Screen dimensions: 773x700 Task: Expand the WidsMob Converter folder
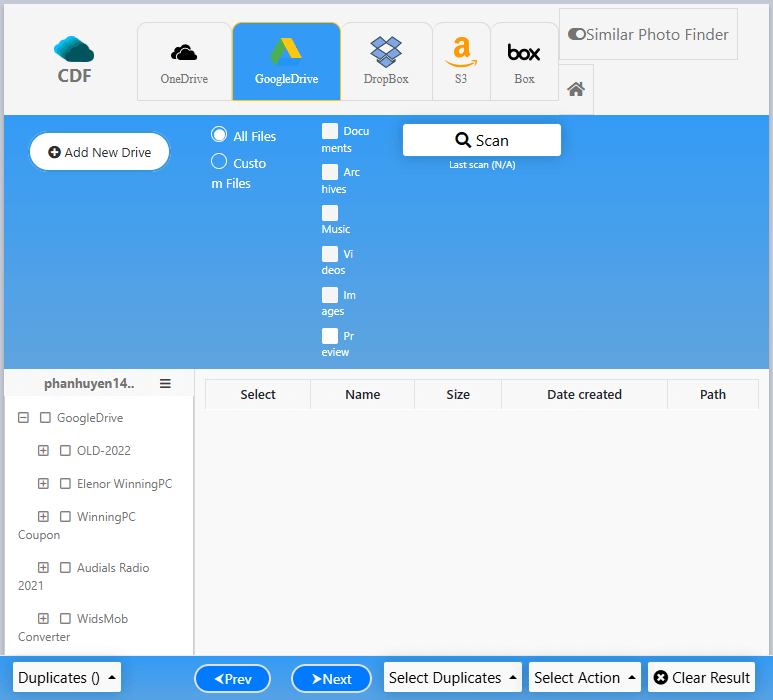[43, 618]
